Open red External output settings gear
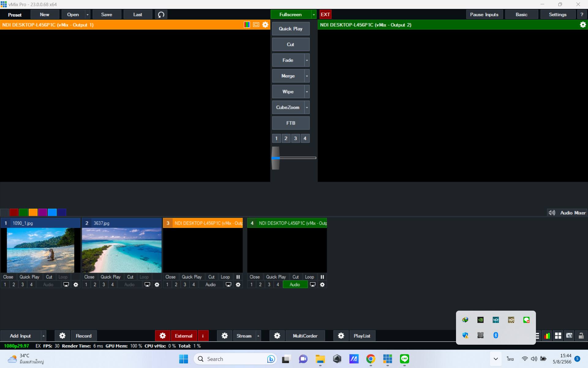The width and height of the screenshot is (588, 368). pyautogui.click(x=163, y=336)
